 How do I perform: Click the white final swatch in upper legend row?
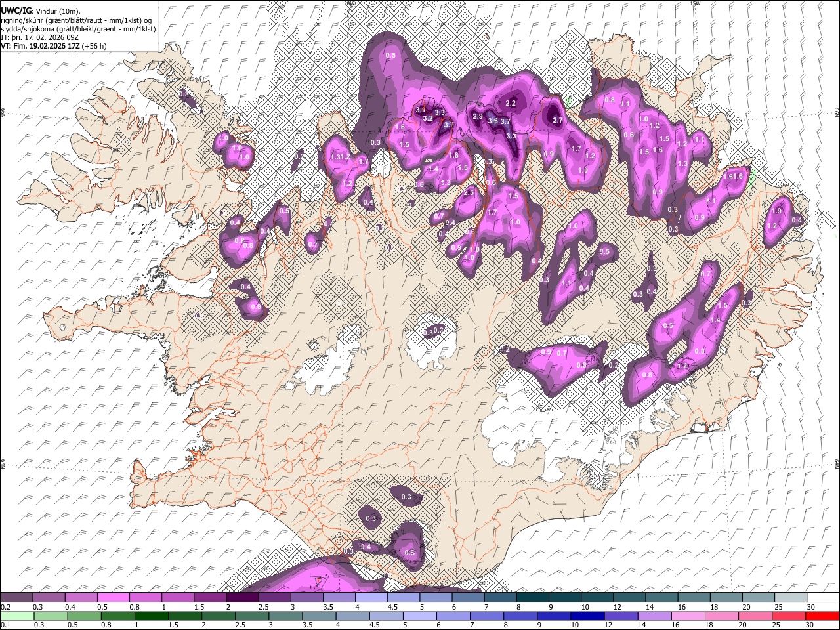[822, 598]
